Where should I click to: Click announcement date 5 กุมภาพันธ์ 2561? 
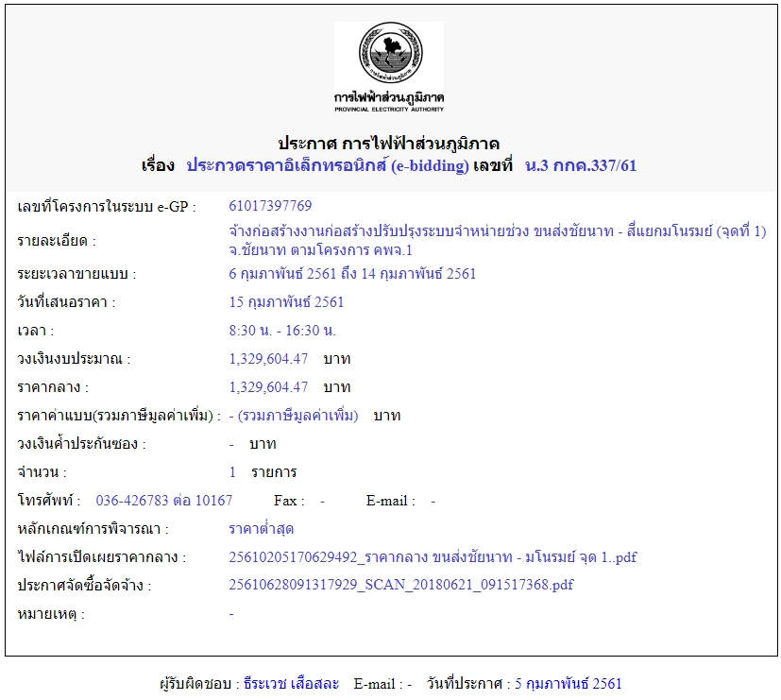pos(569,684)
